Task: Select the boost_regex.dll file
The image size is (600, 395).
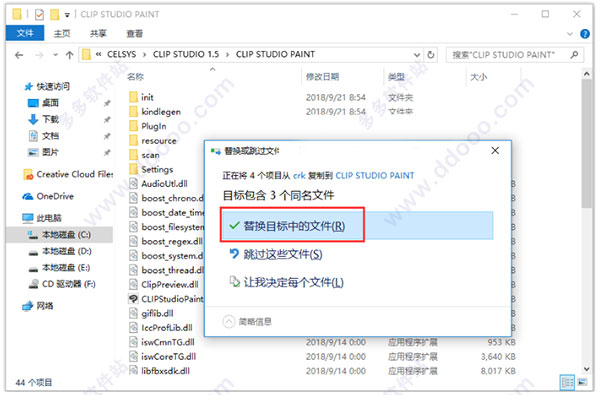Action: pyautogui.click(x=166, y=241)
